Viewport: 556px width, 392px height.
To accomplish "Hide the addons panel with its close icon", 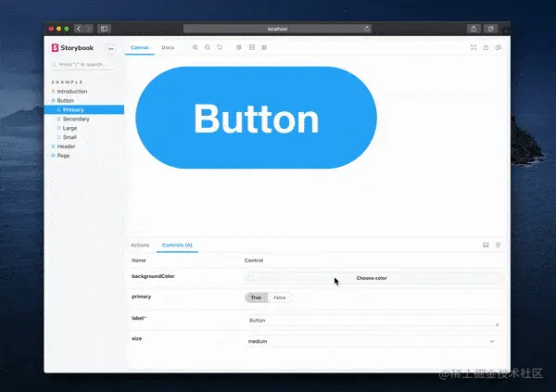I will [x=499, y=245].
